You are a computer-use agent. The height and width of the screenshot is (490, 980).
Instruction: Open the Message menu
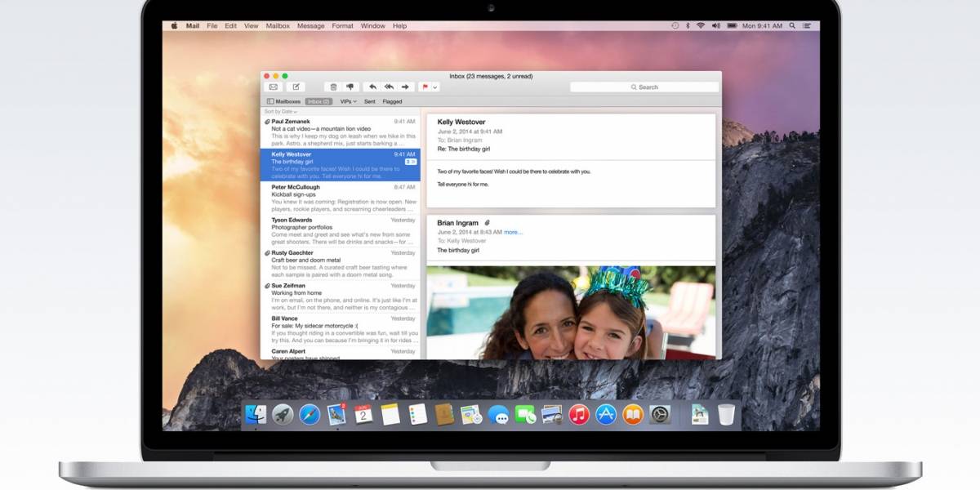(311, 25)
